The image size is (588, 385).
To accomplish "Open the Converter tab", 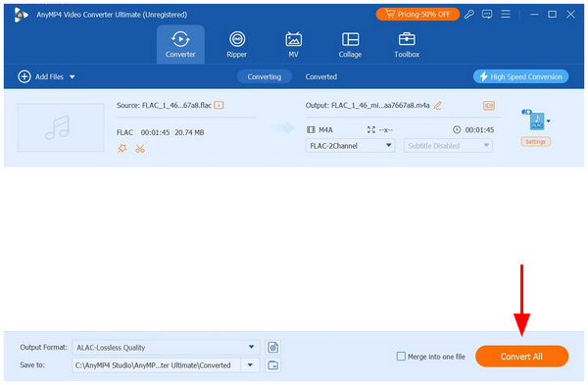I will [180, 45].
